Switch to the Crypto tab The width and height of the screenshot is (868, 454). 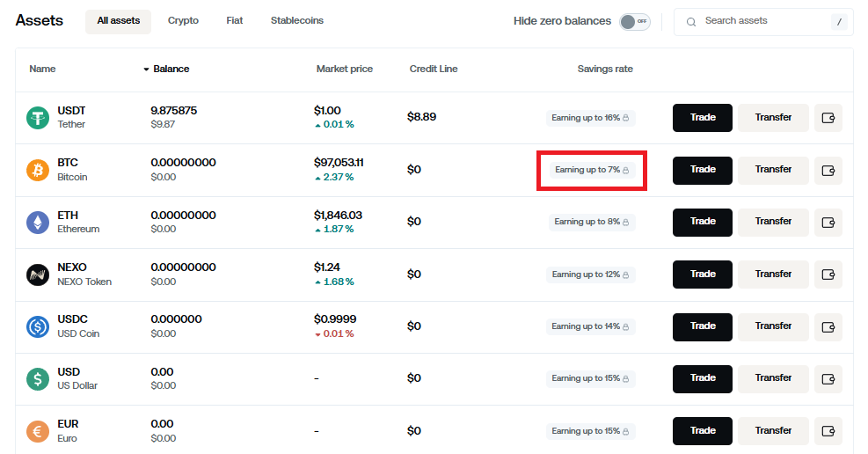(x=183, y=20)
